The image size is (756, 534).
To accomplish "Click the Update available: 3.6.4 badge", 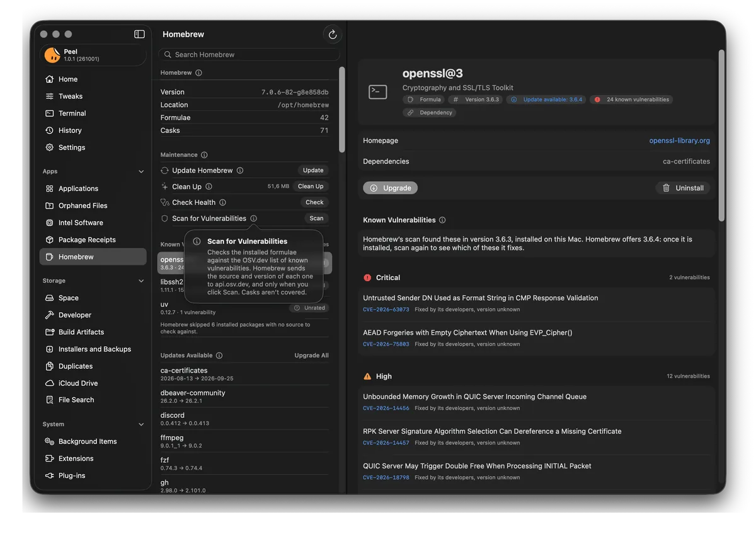I will coord(546,100).
